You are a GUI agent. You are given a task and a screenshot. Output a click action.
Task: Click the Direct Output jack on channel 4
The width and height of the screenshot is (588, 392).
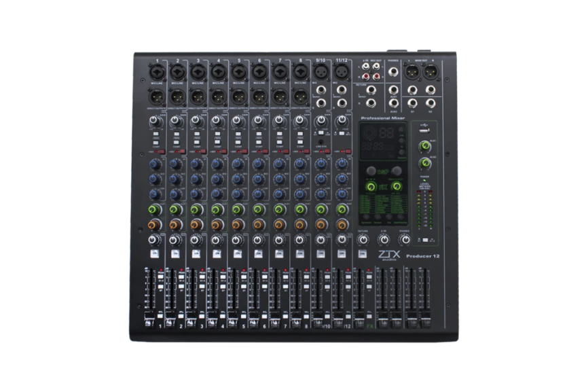(218, 99)
